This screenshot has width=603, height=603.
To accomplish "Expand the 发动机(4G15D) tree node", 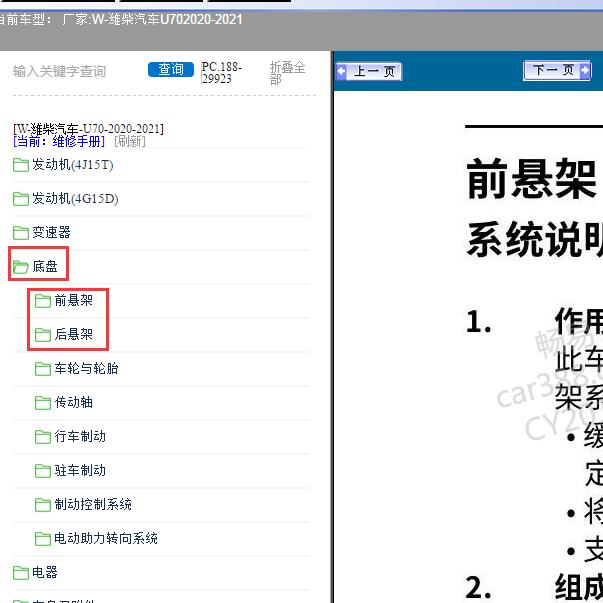I will tap(75, 199).
